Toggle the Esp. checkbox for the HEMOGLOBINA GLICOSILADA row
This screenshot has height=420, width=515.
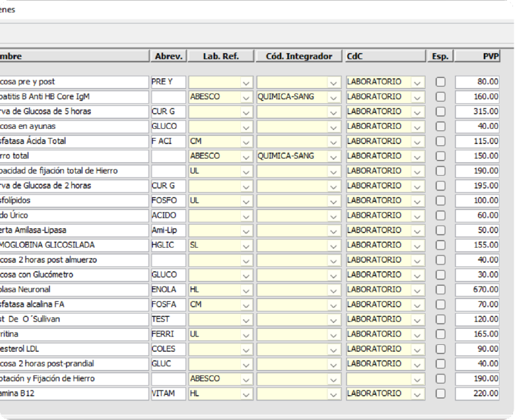coord(441,246)
